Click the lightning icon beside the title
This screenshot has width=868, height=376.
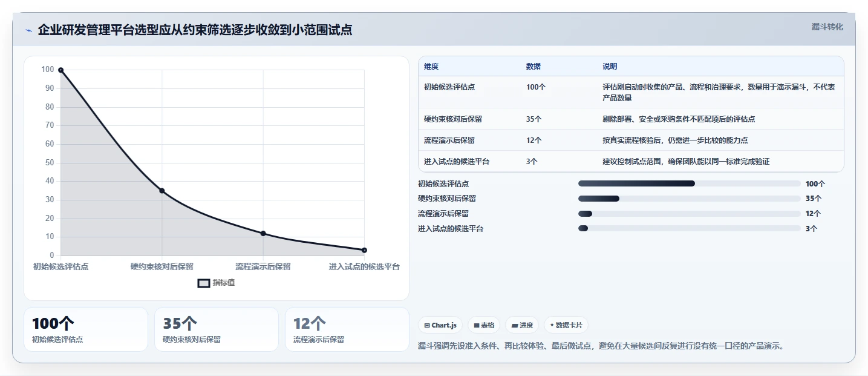pos(28,30)
